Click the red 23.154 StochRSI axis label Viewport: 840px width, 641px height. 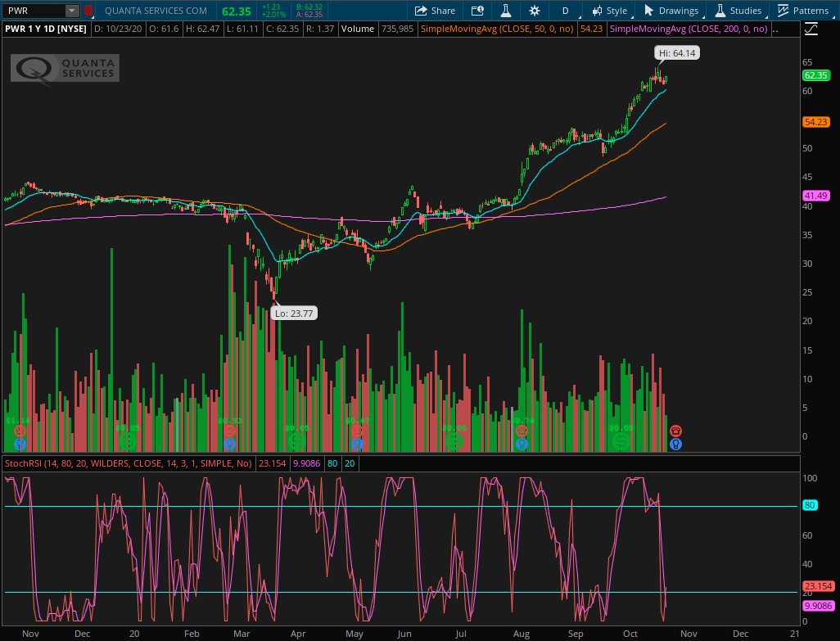[x=819, y=586]
